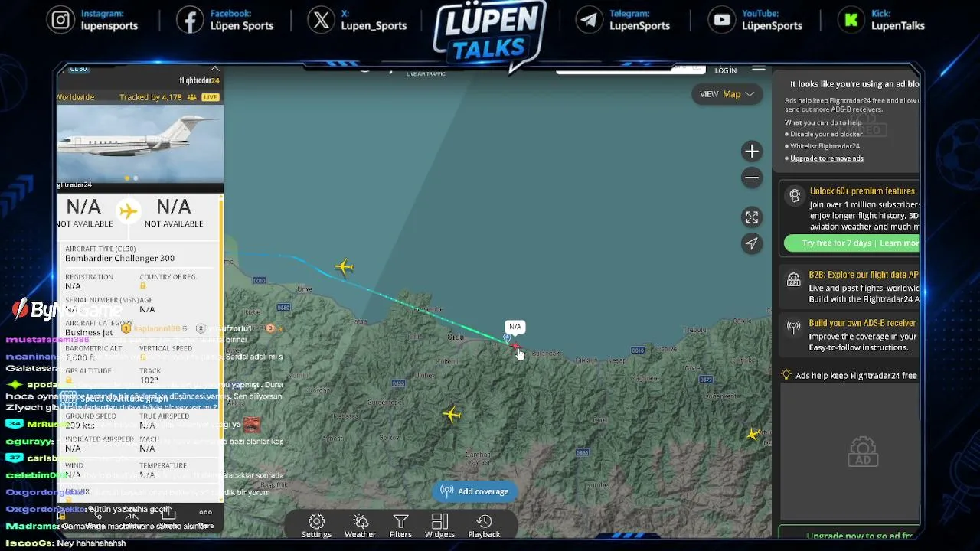The width and height of the screenshot is (980, 551).
Task: Open the VIEW Map dropdown
Action: 727,94
